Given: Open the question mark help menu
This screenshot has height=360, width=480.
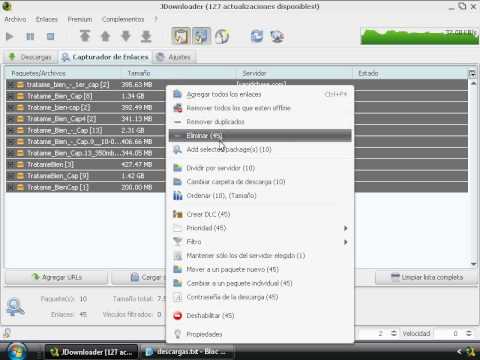Looking at the screenshot, I should (x=156, y=19).
